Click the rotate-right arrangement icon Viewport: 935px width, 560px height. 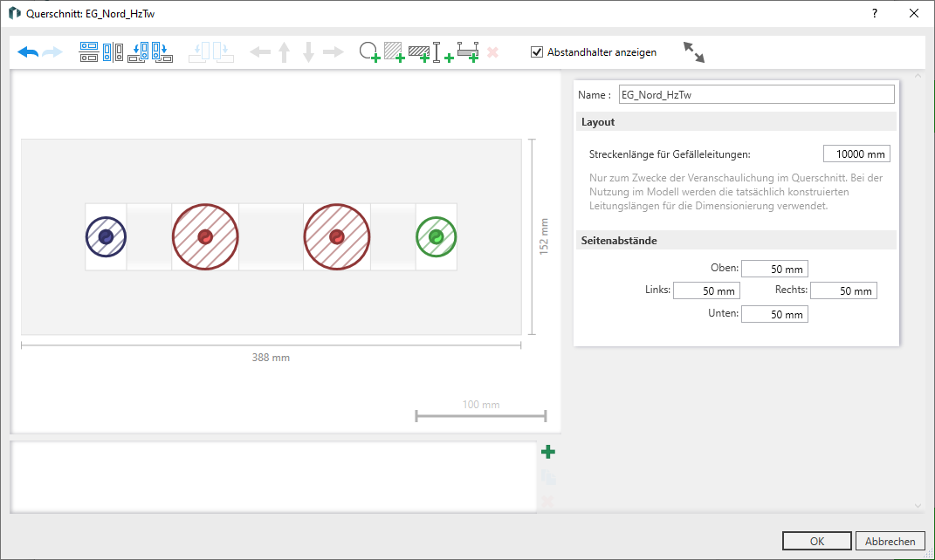click(162, 52)
